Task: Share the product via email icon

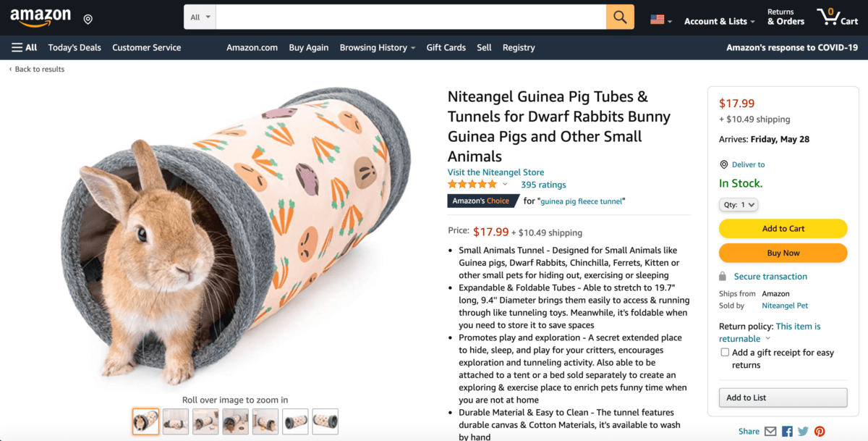Action: [x=770, y=431]
